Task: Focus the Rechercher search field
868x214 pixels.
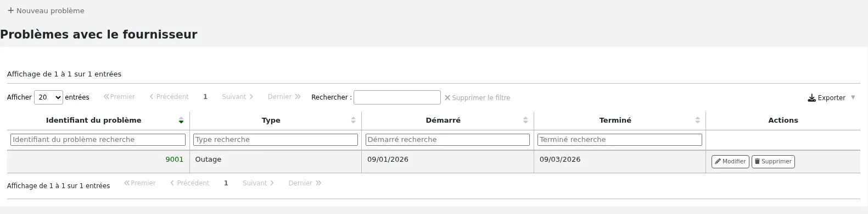Action: point(397,97)
